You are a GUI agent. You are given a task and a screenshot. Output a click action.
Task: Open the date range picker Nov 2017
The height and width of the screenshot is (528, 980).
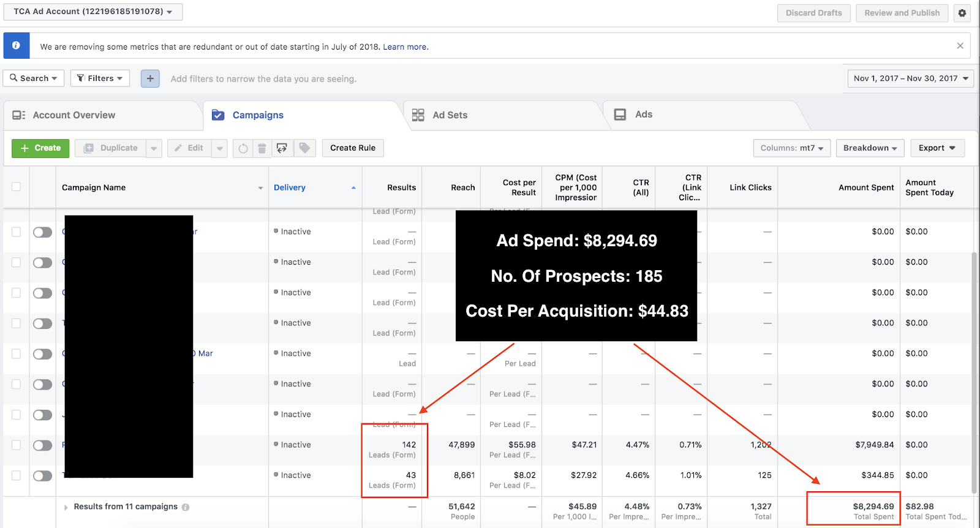point(910,78)
